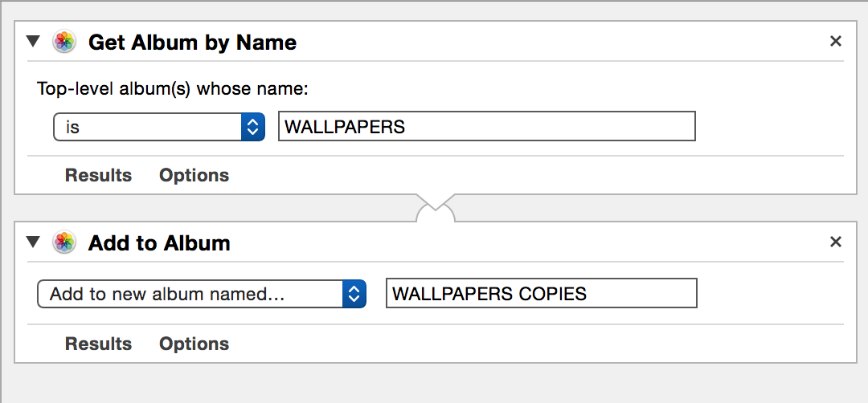868x403 pixels.
Task: Show Options for Get Album by Name
Action: tap(194, 175)
